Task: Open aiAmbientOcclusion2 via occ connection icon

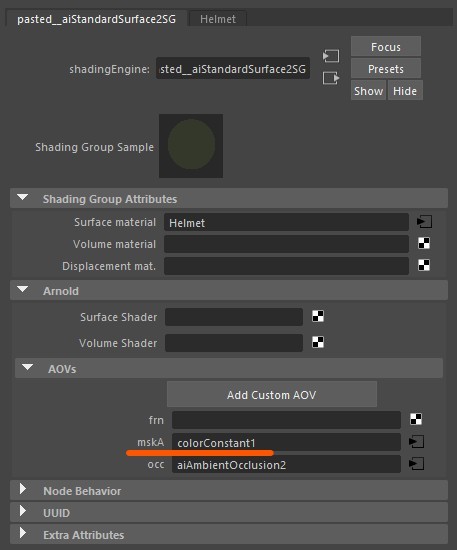Action: click(x=416, y=464)
